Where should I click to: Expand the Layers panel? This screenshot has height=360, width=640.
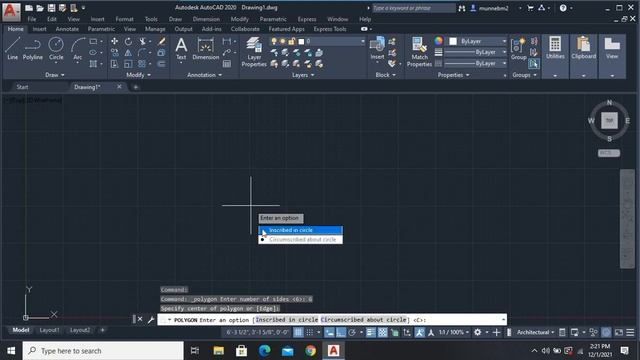pos(303,75)
